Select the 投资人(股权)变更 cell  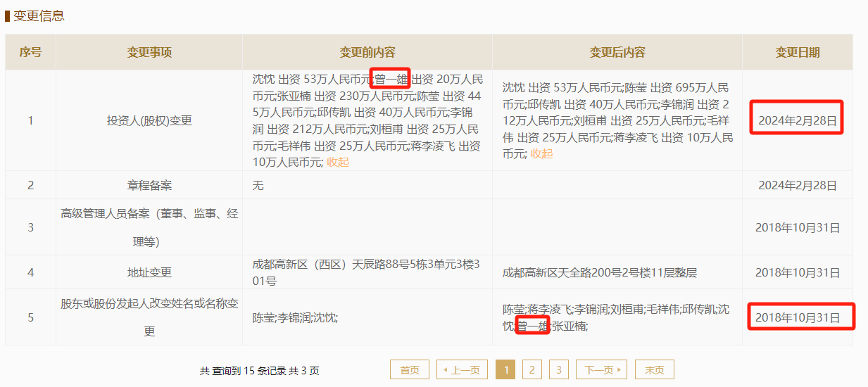click(149, 120)
